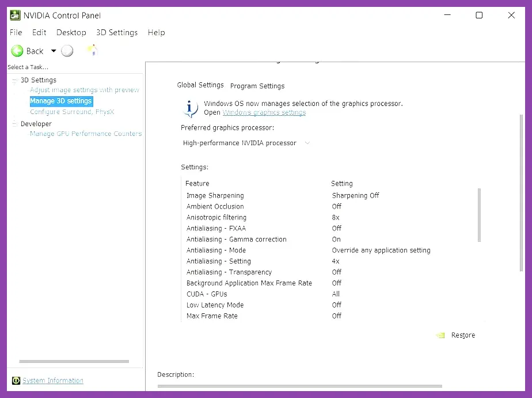Select the Image Sharpening feature row
Screen dimensions: 532x398
coord(328,195)
